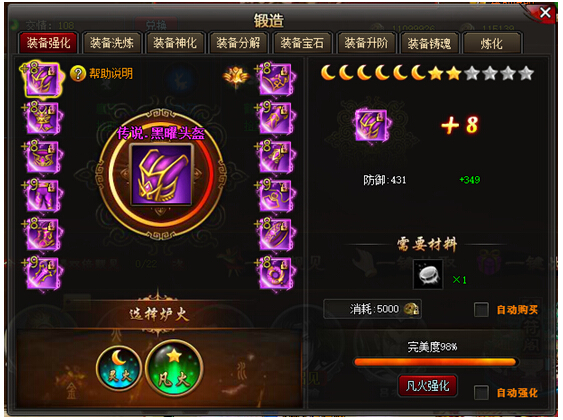Click the 完美度 orange progress bar
This screenshot has width=563, height=420.
(435, 362)
